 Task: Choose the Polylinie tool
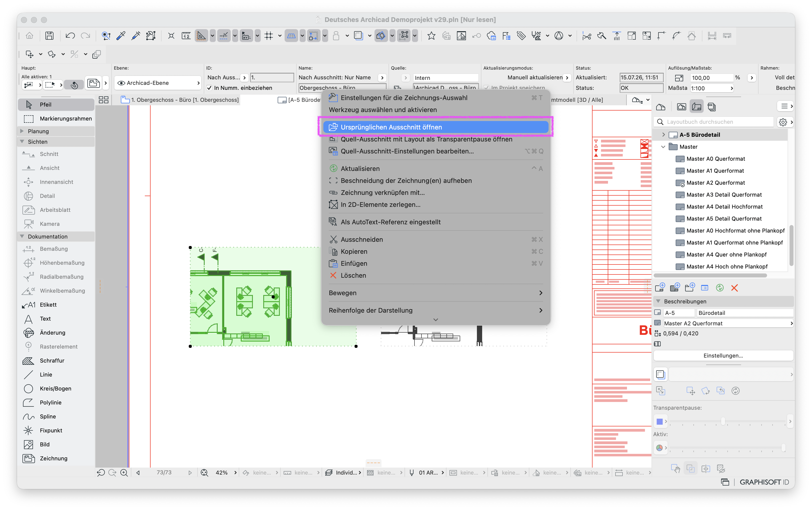(56, 402)
